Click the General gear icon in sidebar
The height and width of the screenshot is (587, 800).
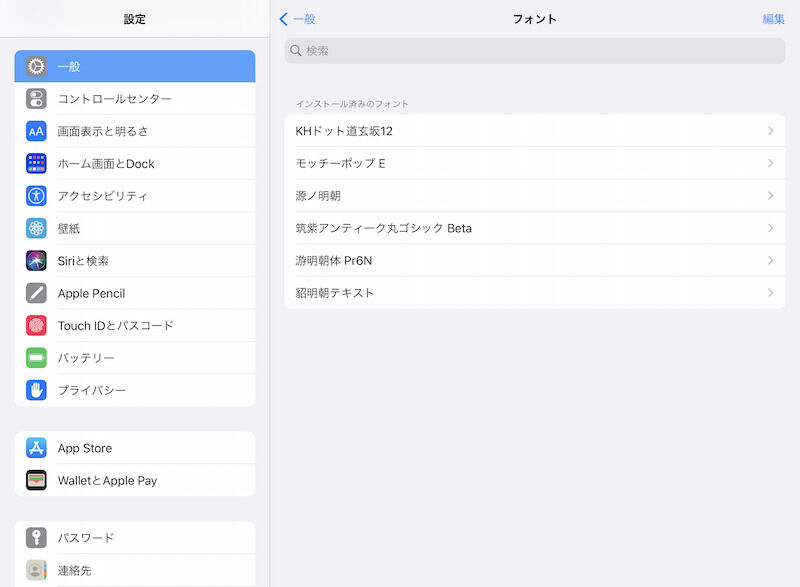point(36,66)
